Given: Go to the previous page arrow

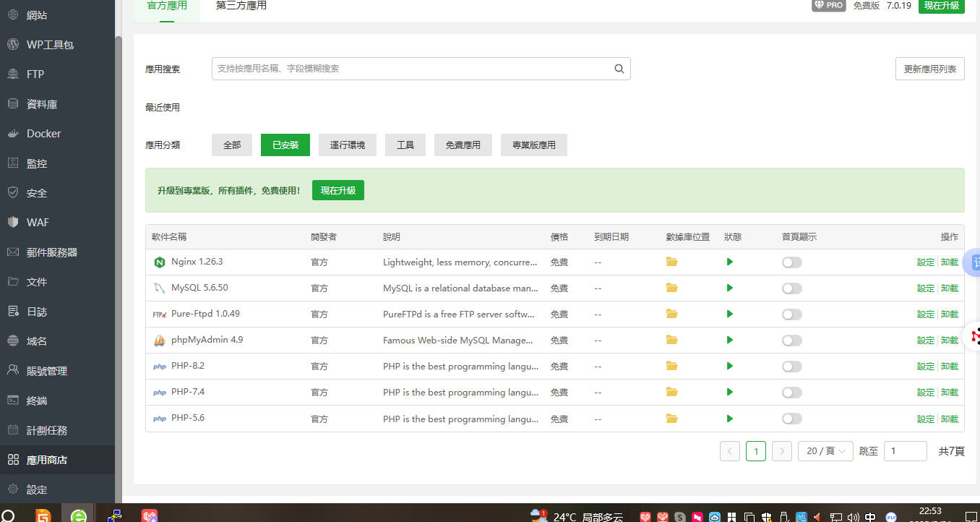Looking at the screenshot, I should tap(729, 451).
